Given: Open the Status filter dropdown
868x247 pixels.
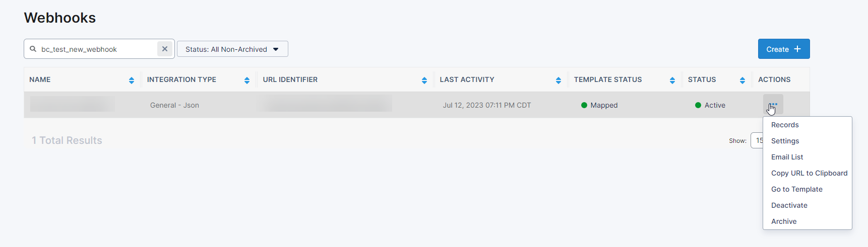Looking at the screenshot, I should [x=232, y=49].
